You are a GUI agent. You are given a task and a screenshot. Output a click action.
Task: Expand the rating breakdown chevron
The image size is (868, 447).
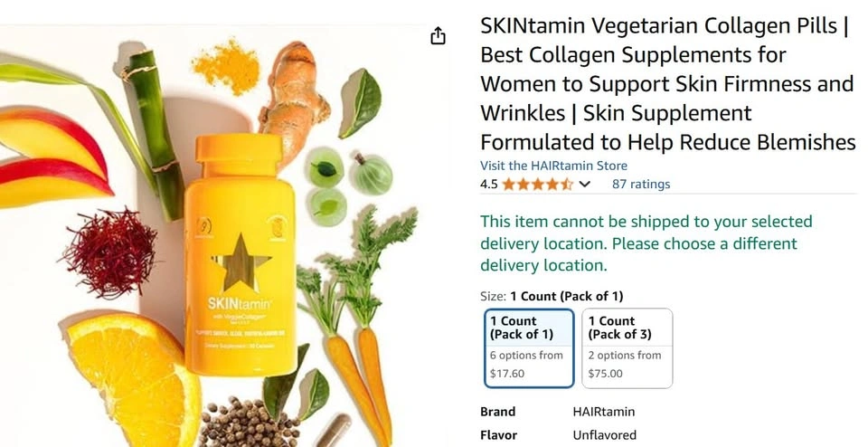[x=584, y=185]
